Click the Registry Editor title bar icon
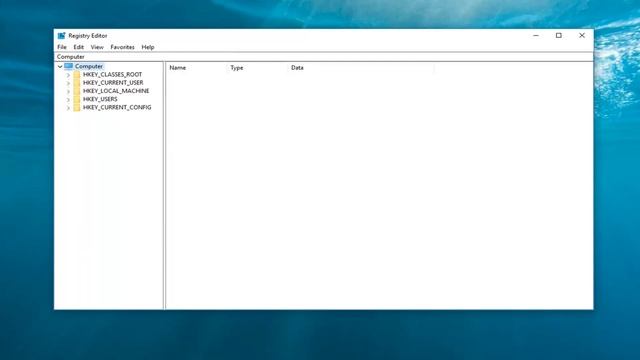This screenshot has height=360, width=640. point(61,36)
